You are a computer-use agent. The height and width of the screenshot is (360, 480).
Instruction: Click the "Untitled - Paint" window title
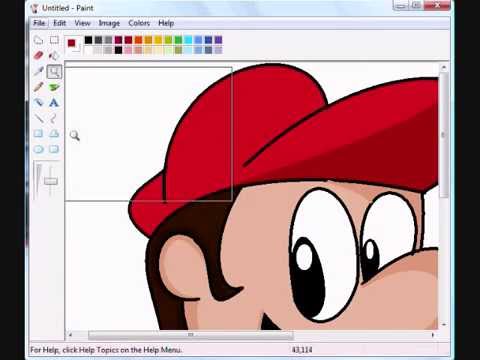[x=68, y=8]
